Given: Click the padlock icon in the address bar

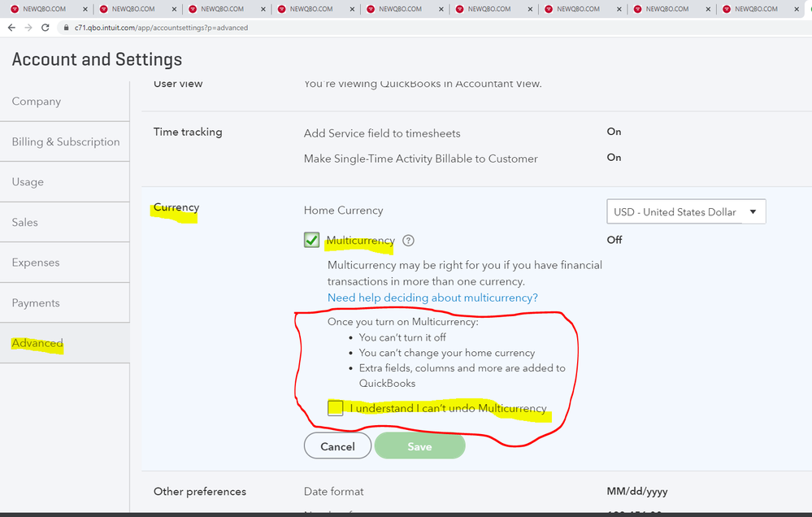Looking at the screenshot, I should tap(66, 28).
